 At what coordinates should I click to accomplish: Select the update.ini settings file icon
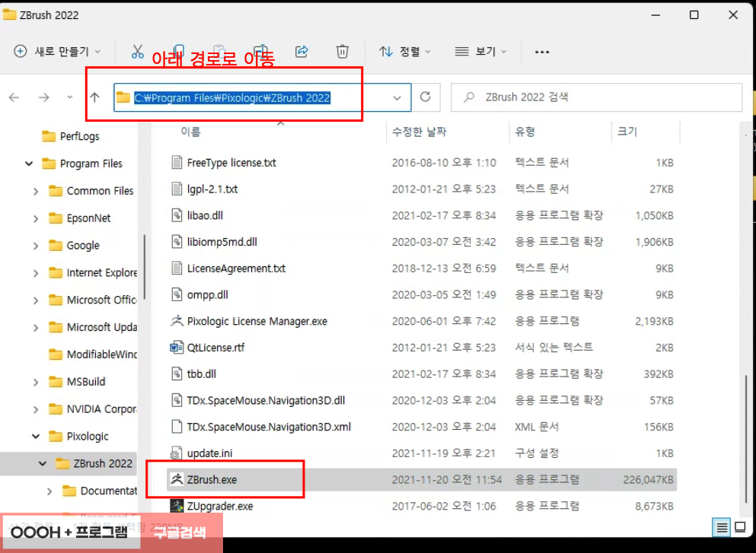click(177, 453)
